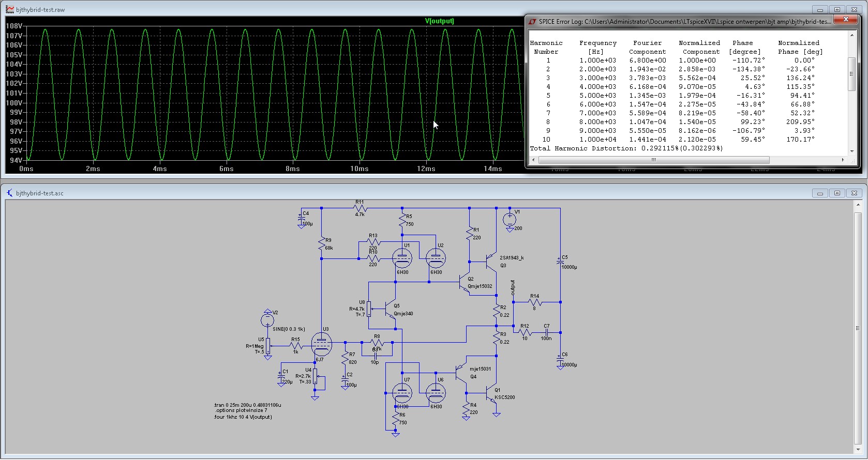The height and width of the screenshot is (460, 868).
Task: Click the error log vertical scrollbar up arrow
Action: [851, 35]
